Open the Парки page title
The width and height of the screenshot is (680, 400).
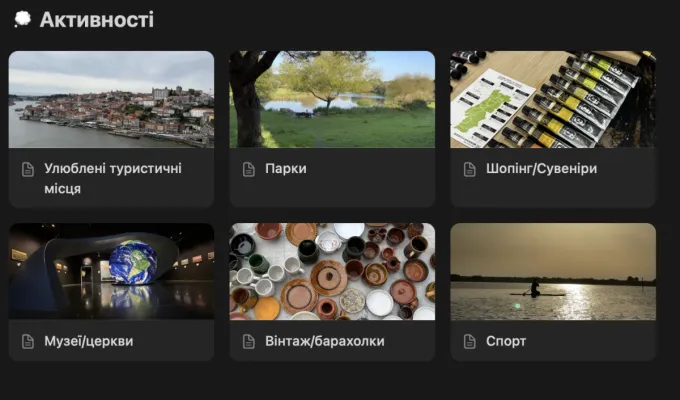pyautogui.click(x=286, y=168)
